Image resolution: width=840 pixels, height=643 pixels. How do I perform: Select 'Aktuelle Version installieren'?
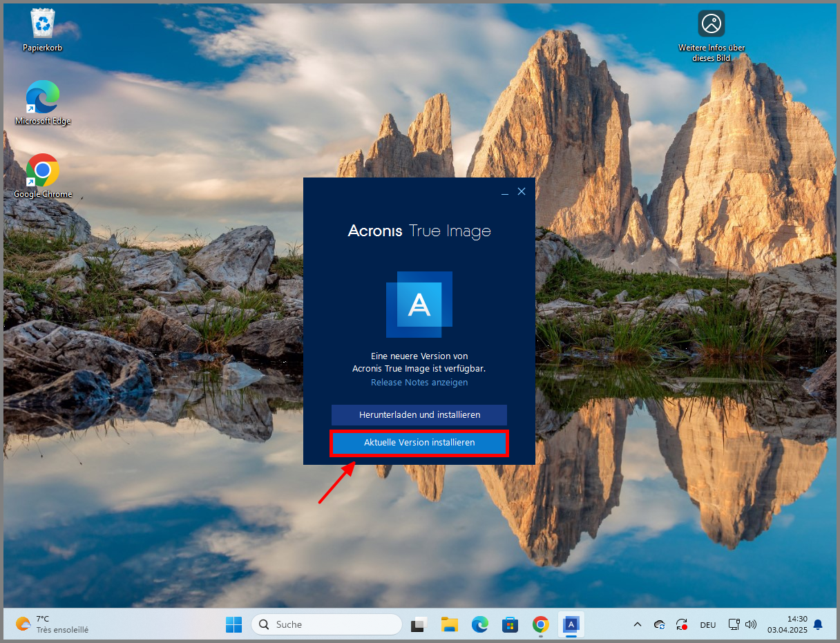point(419,443)
